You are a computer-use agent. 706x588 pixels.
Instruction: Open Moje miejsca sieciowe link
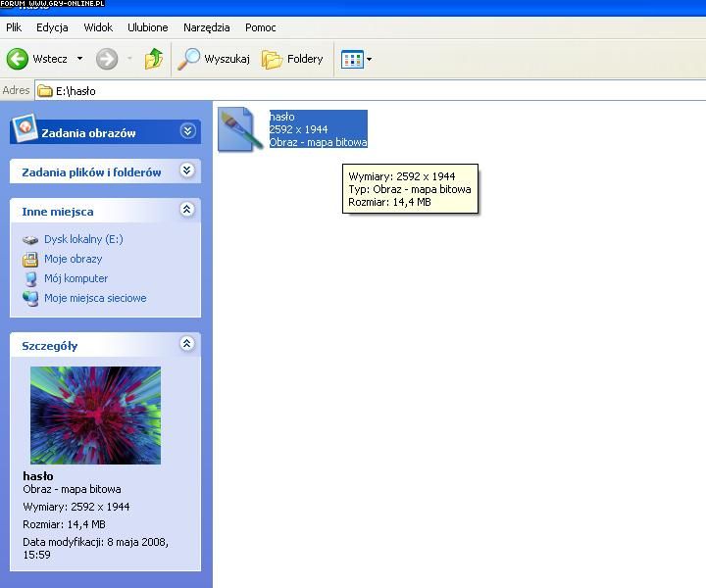coord(94,298)
